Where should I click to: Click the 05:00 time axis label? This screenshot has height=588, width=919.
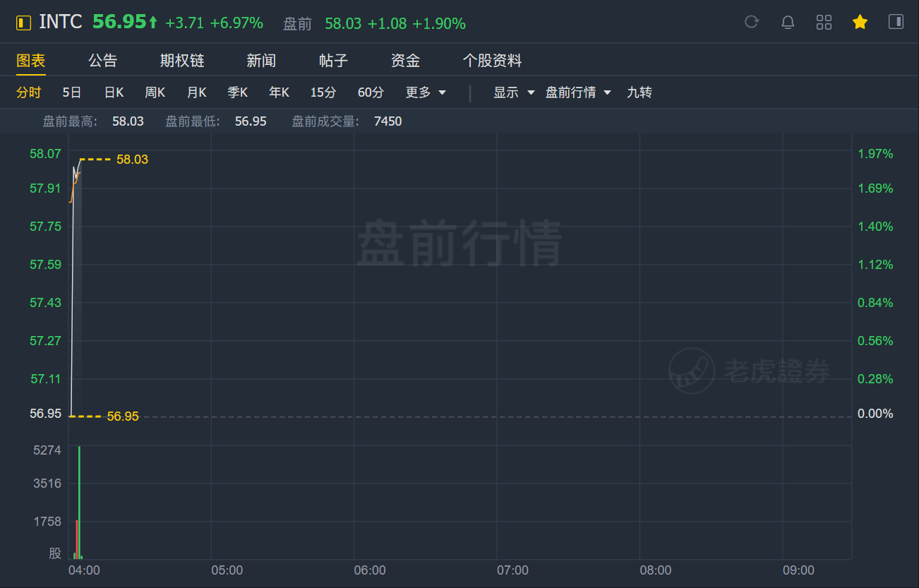tap(227, 570)
